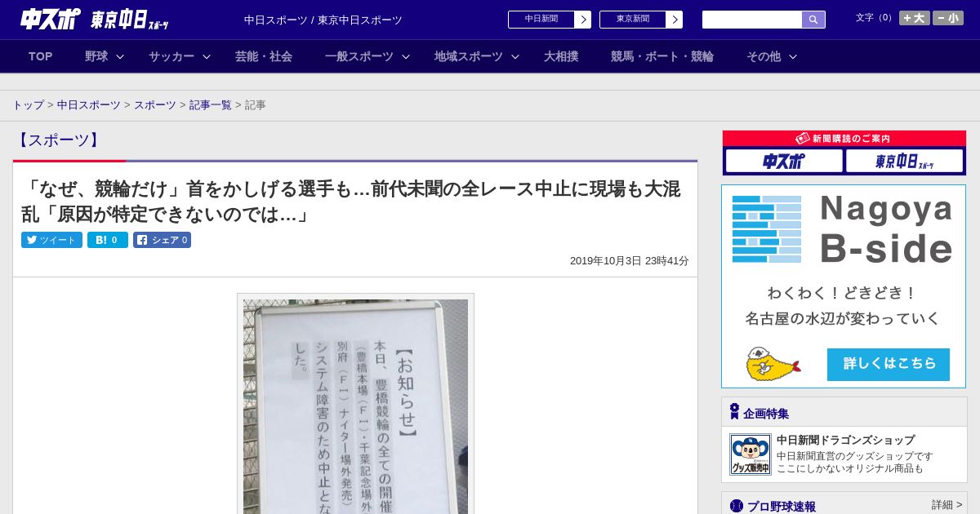
Task: Focus the header search input field
Action: (752, 20)
